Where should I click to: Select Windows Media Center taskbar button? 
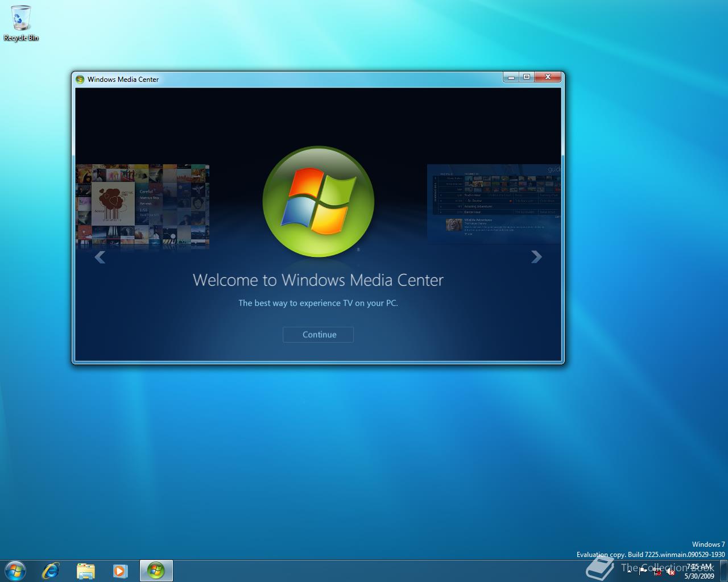(x=156, y=571)
